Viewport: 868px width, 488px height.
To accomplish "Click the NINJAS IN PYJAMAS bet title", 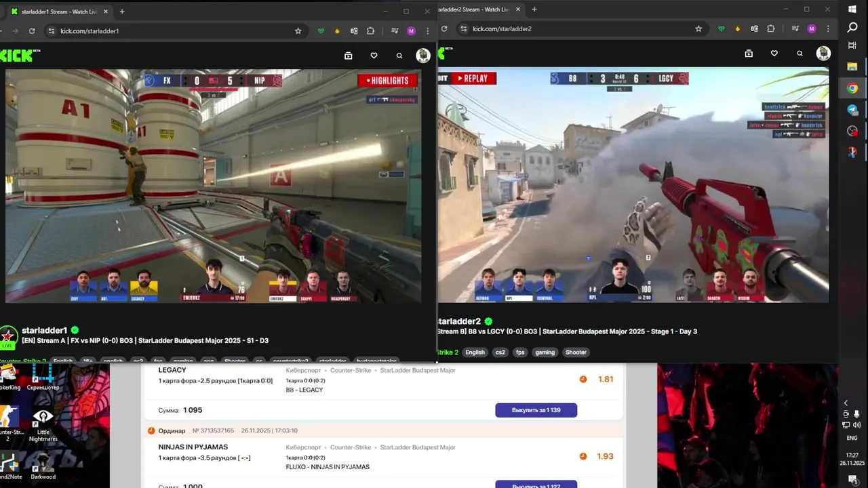I will (x=193, y=447).
